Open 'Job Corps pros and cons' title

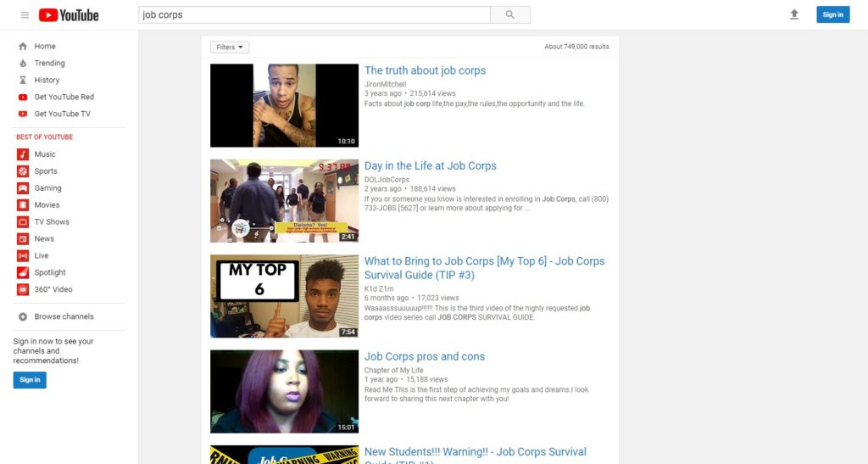(x=424, y=356)
